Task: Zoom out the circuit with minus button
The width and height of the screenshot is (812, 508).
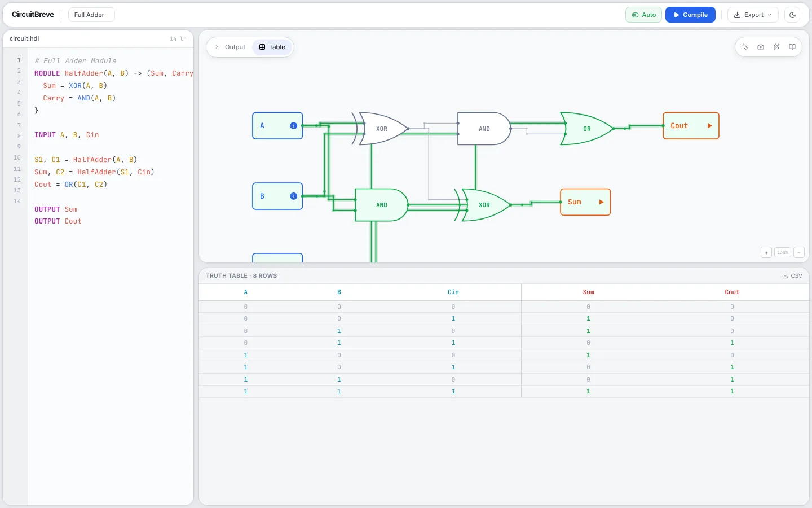Action: (799, 252)
